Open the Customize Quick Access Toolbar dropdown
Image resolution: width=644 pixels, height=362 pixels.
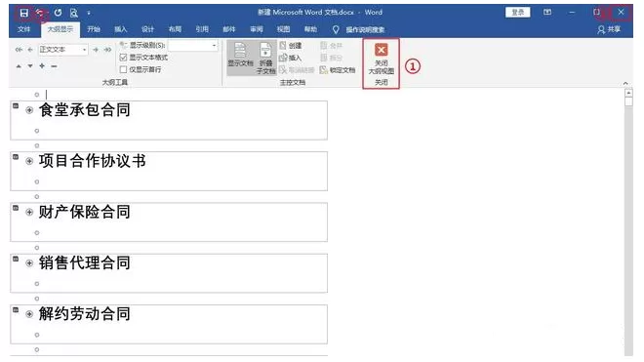click(89, 13)
